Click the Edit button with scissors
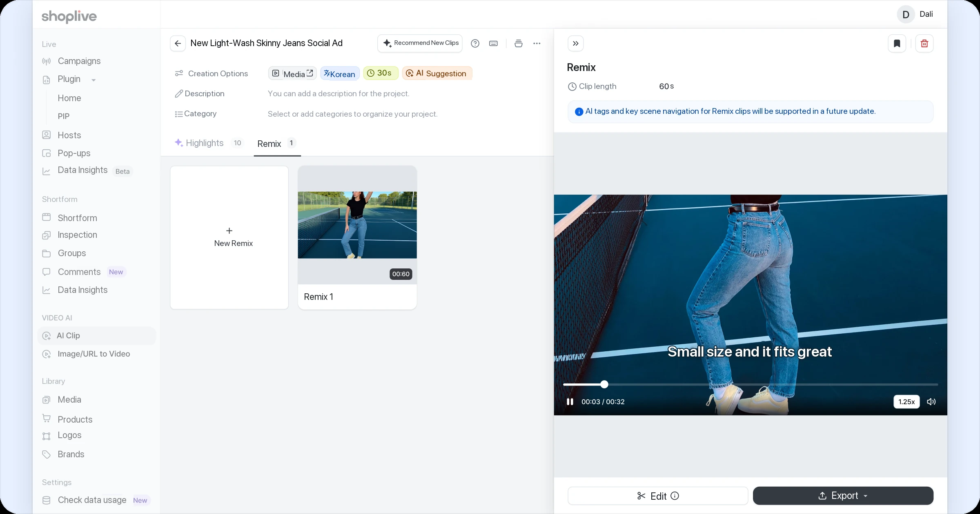Screen dimensions: 980x514 657,496
